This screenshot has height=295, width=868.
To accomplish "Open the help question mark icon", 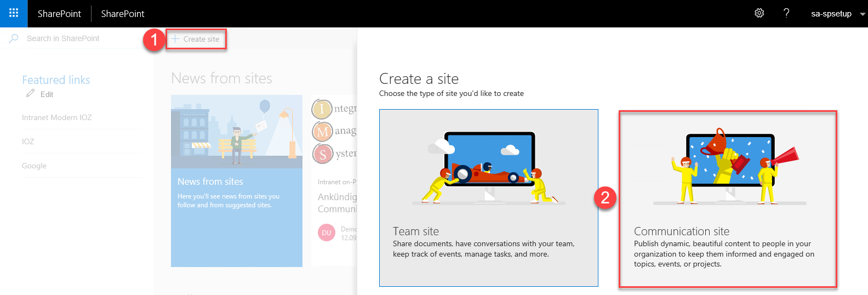I will (786, 13).
